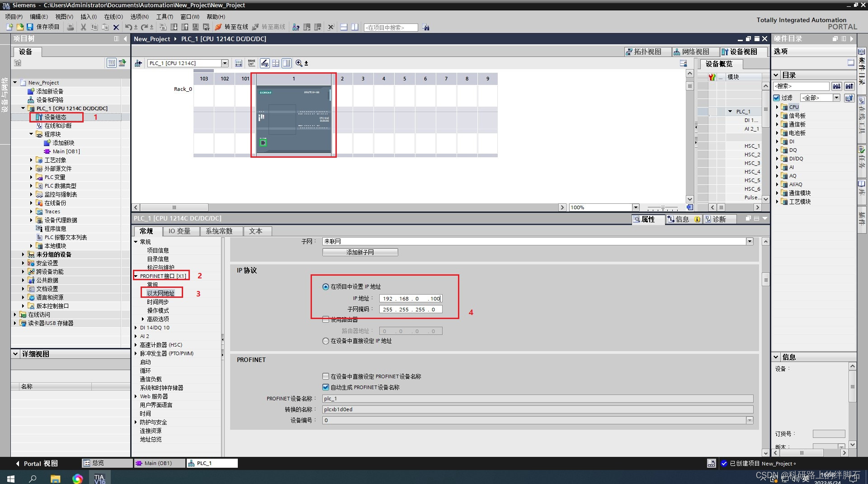Open the catalog filter 全部 dropdown
The image size is (868, 484).
pos(836,98)
